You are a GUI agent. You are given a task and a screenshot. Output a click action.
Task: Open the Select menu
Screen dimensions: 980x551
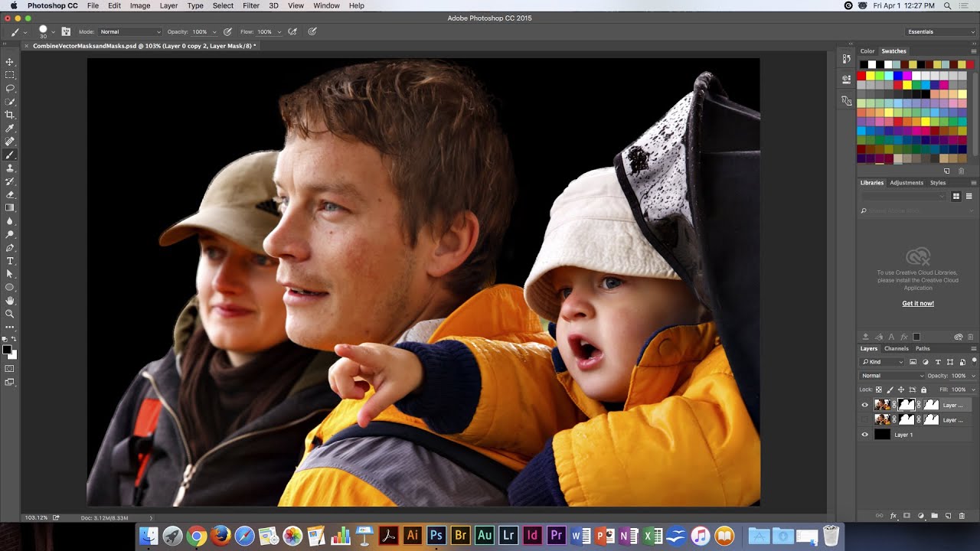[223, 5]
